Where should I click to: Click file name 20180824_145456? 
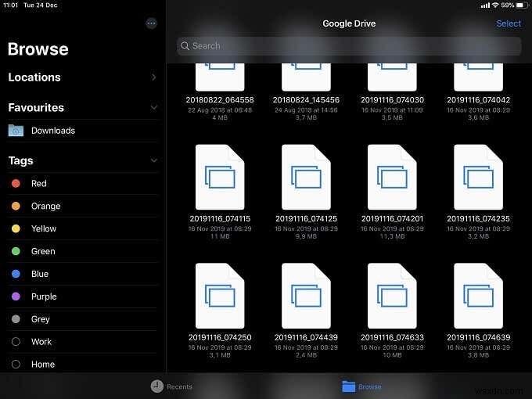(306, 100)
